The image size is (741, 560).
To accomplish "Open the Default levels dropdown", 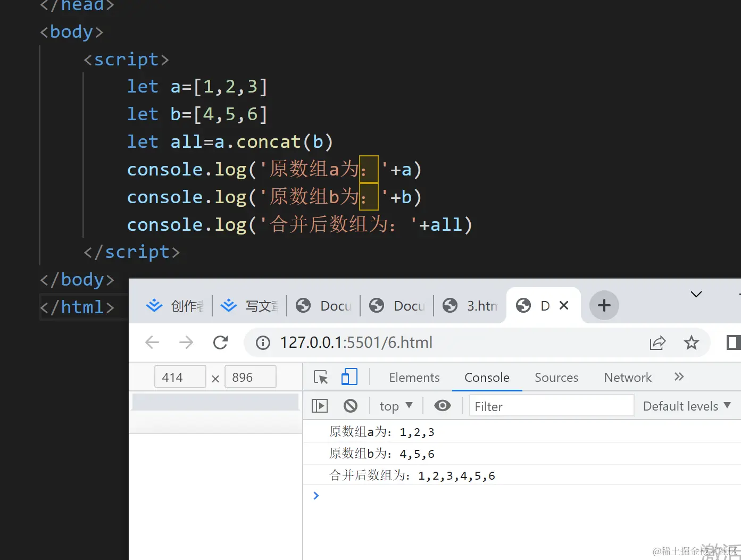I will [687, 406].
